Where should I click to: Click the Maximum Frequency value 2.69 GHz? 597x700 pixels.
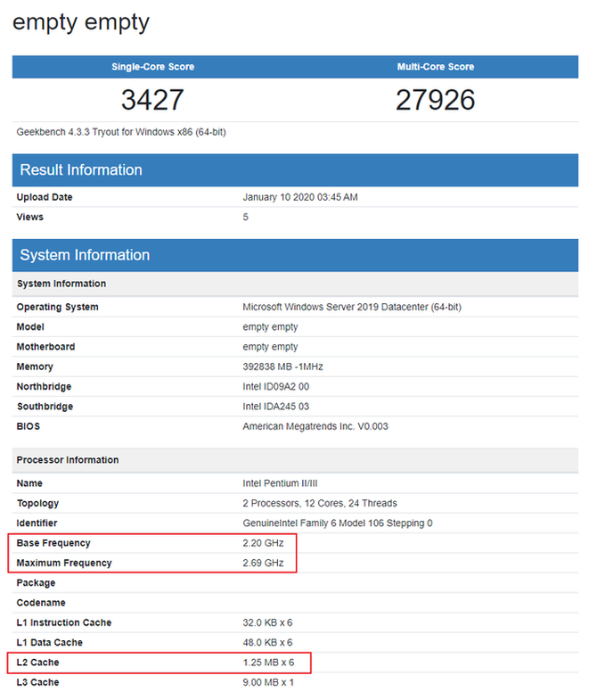[261, 563]
